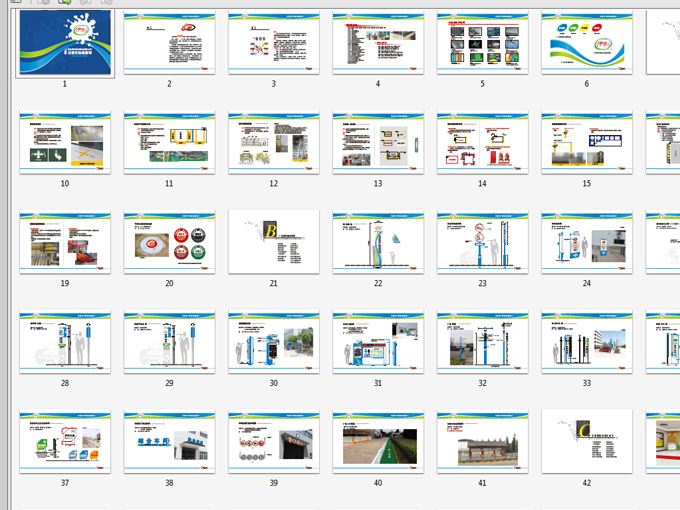Screen dimensions: 680x510
Task: Open page 40 thumbnail with green path
Action: click(378, 441)
